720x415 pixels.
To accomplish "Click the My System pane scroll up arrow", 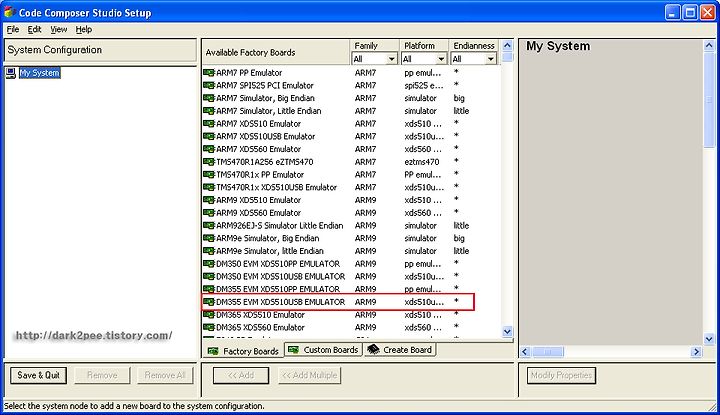I will [709, 45].
